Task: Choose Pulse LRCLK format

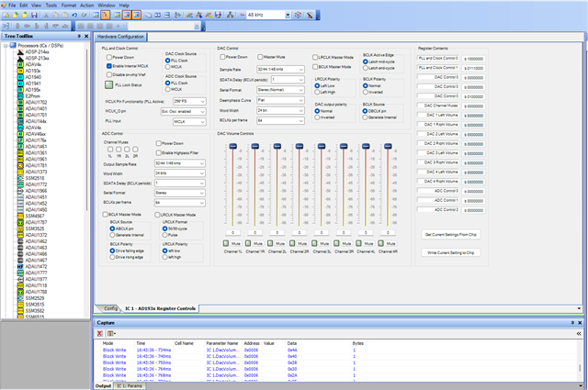Action: 164,235
